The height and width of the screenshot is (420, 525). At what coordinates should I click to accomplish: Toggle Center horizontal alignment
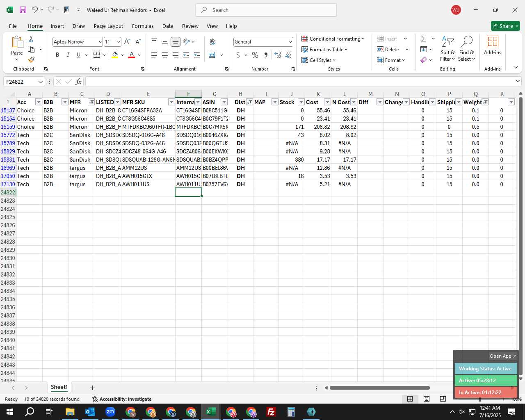click(165, 55)
